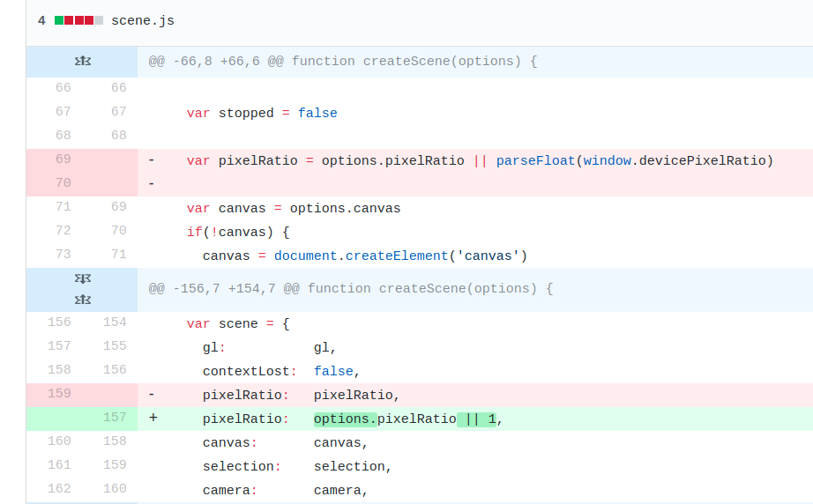Expand hidden lines above the -66,8 hunk

pos(82,61)
